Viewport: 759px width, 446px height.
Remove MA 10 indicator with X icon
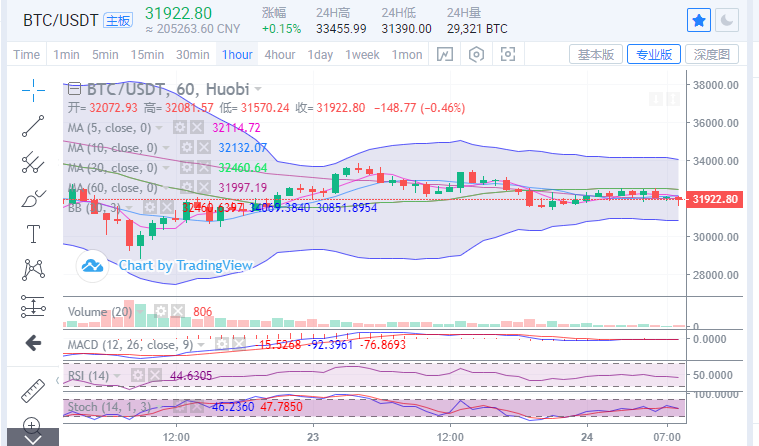click(x=203, y=148)
